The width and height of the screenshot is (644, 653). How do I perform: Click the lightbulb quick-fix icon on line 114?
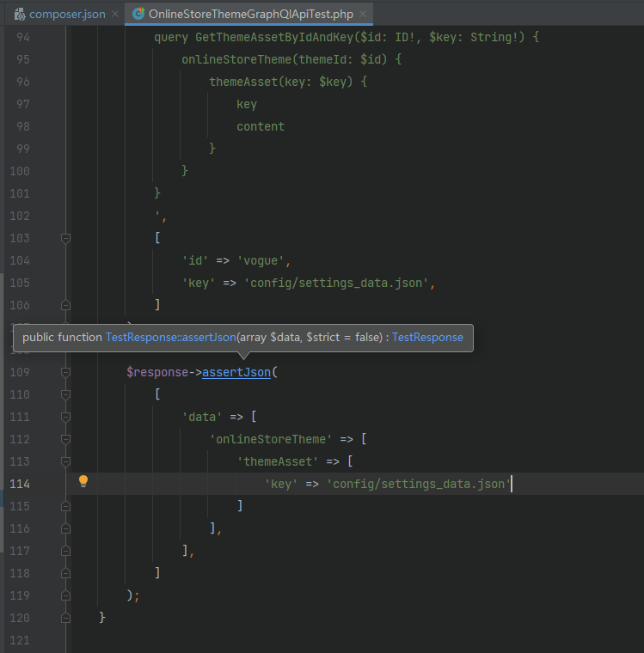[83, 482]
